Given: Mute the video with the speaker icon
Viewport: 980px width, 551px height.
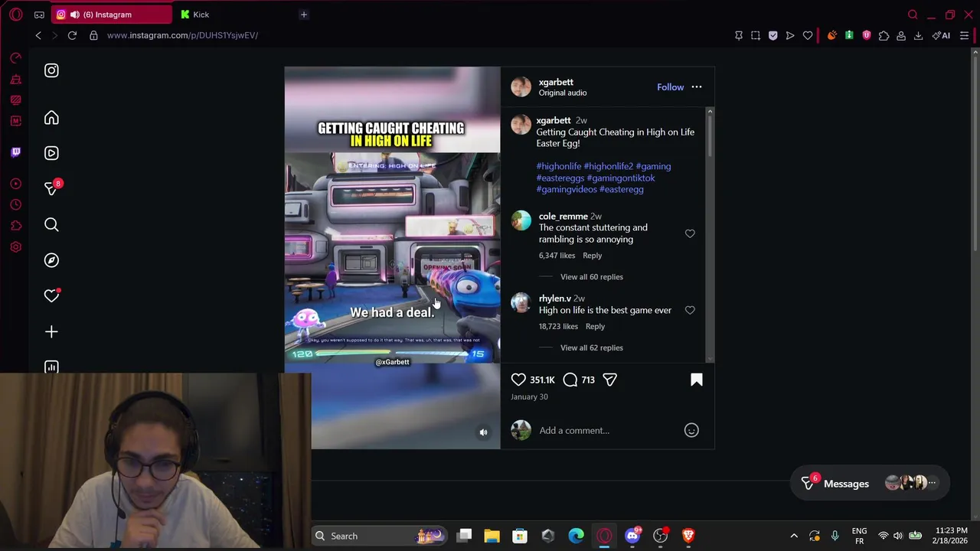Looking at the screenshot, I should pos(483,432).
